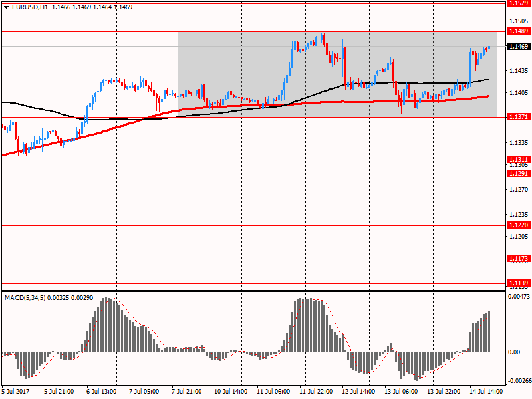The width and height of the screenshot is (532, 399).
Task: Select the 6 Jul 13:00 time axis label
Action: point(102,392)
